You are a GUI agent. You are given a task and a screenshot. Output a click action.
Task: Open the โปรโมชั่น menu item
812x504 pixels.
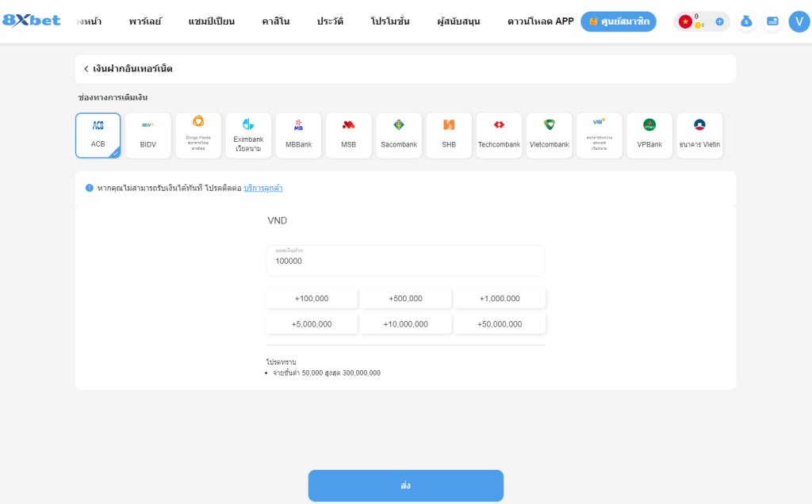coord(390,21)
